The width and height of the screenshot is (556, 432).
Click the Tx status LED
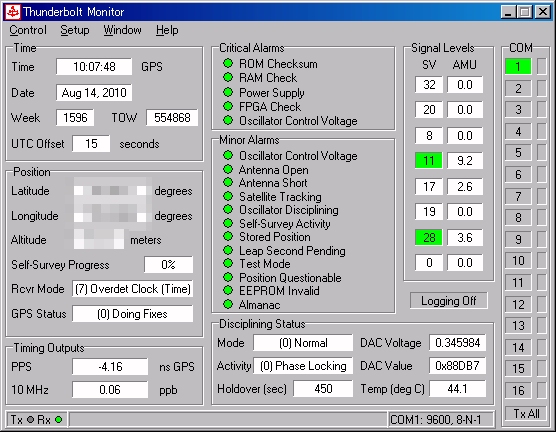(30, 420)
